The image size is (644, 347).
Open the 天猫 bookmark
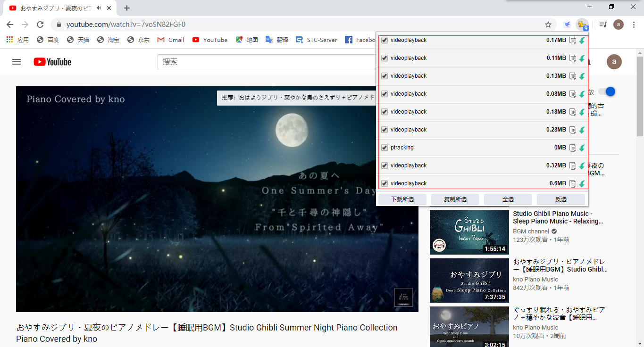click(78, 40)
